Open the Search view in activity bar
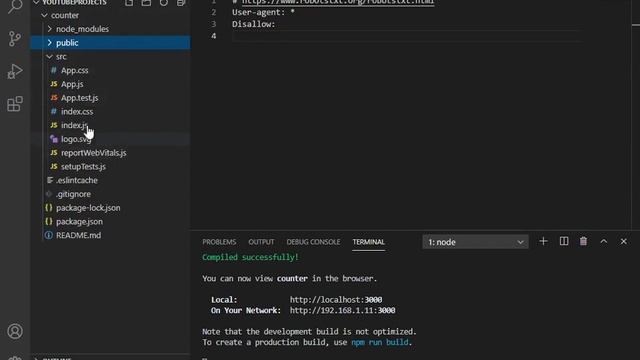This screenshot has height=360, width=640. [x=15, y=6]
